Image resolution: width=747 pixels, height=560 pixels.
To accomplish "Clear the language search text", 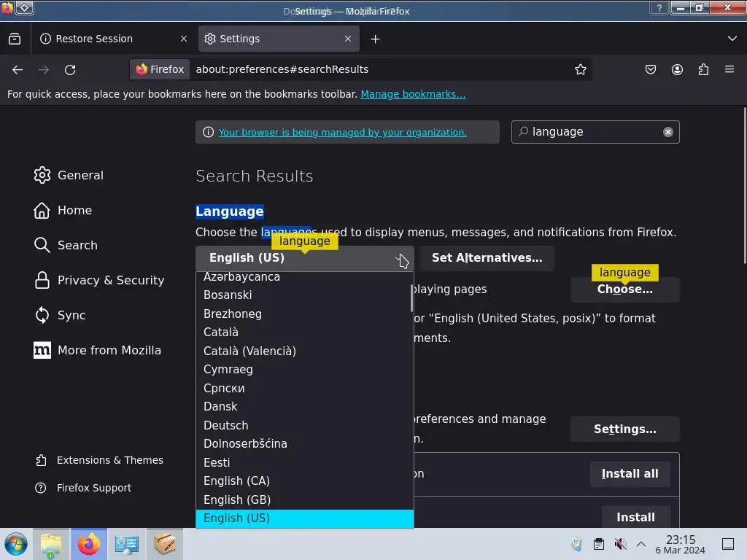I will [x=668, y=132].
